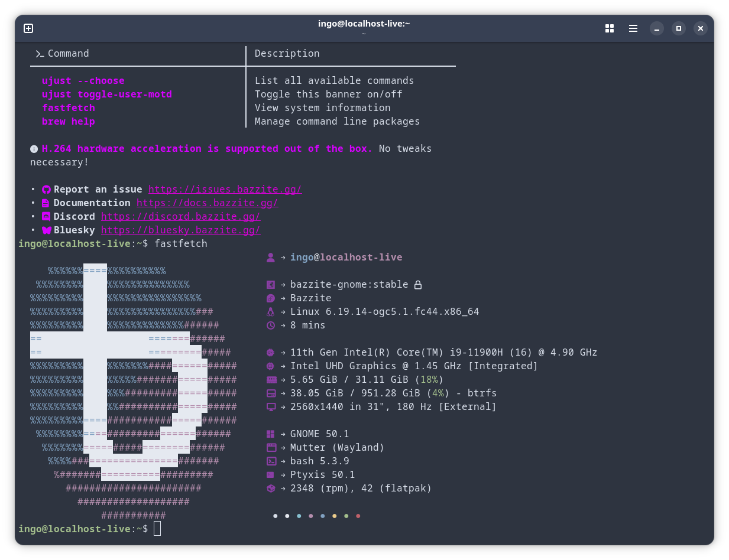Close the terminal window

(701, 28)
